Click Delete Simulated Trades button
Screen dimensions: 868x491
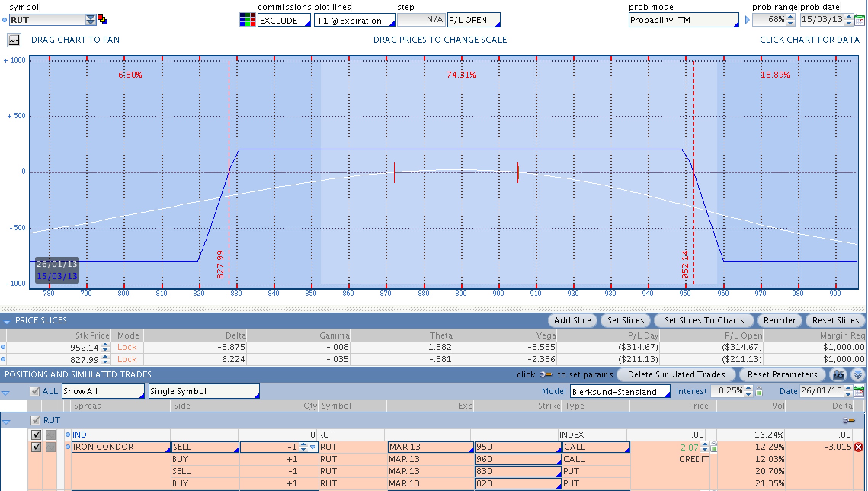point(676,375)
